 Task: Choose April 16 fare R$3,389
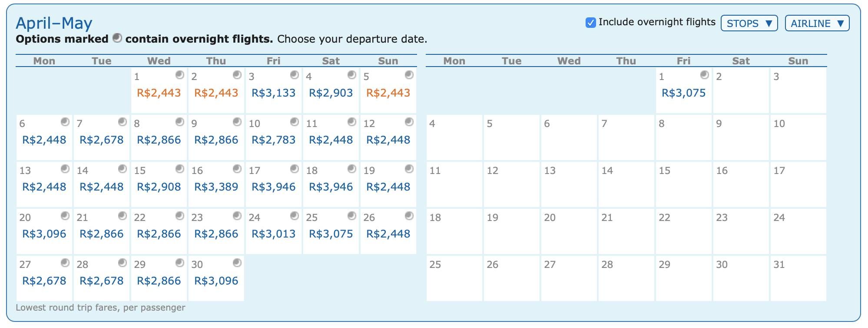click(x=216, y=187)
